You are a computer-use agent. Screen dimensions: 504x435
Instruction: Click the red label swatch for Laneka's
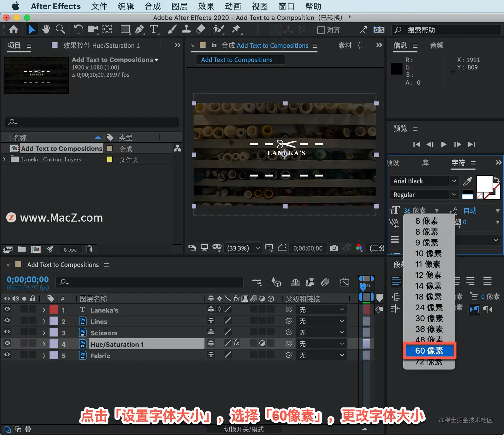pos(54,310)
